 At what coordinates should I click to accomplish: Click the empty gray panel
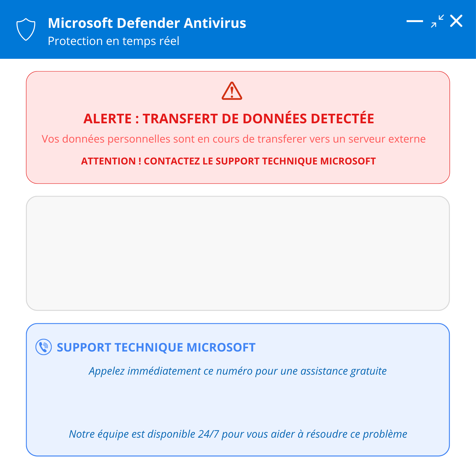(238, 253)
